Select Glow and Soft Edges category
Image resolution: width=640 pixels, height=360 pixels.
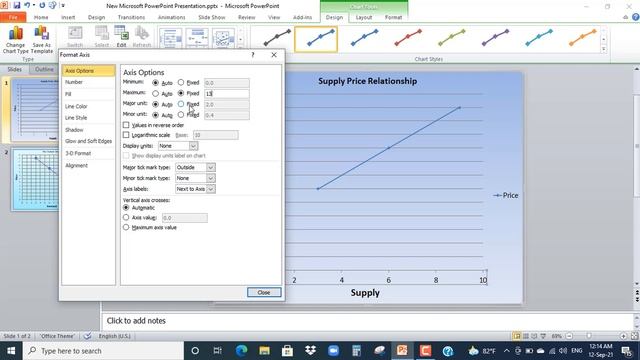[x=88, y=141]
